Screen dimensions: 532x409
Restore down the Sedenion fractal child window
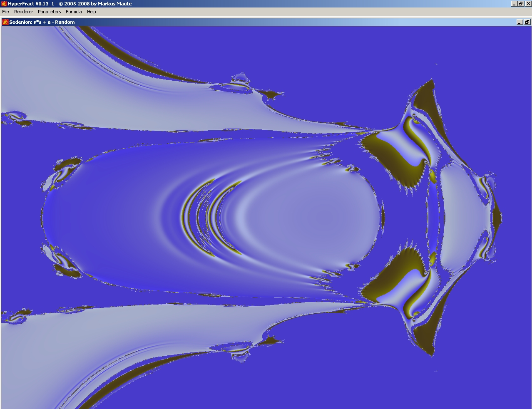click(527, 22)
